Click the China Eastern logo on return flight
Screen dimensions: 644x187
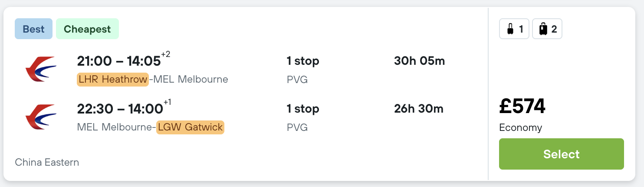pos(41,117)
